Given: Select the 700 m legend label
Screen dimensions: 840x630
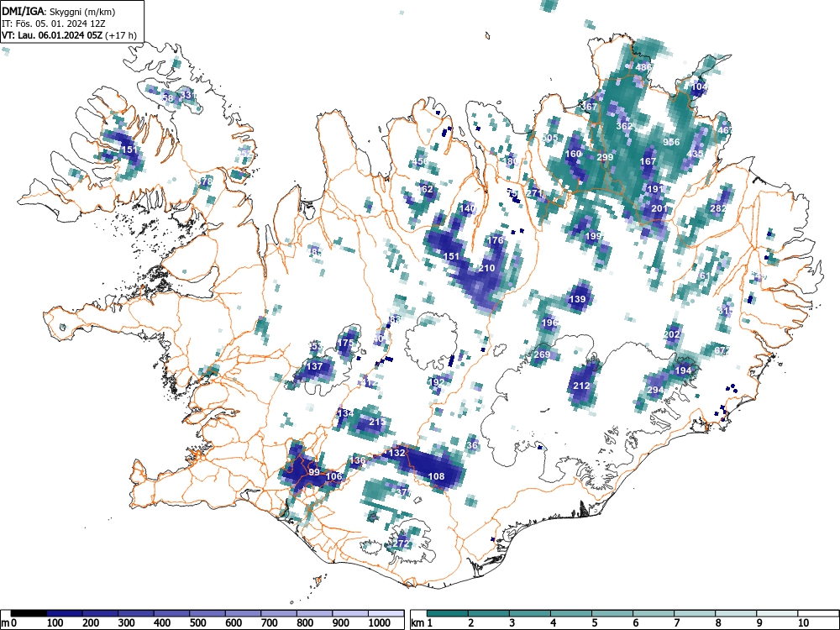Looking at the screenshot, I should pyautogui.click(x=269, y=623).
